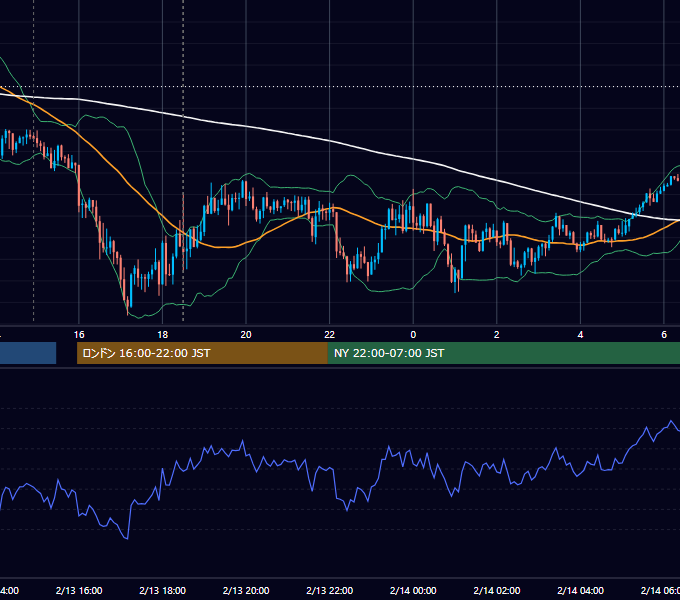680x600 pixels.
Task: Click the 2/13 16:00 date label
Action: pyautogui.click(x=79, y=590)
